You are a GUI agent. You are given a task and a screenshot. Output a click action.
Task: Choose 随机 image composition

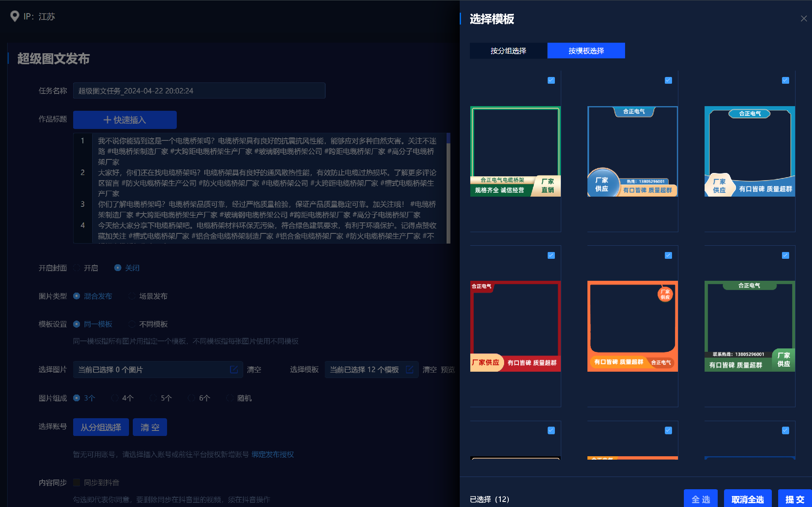coord(230,398)
